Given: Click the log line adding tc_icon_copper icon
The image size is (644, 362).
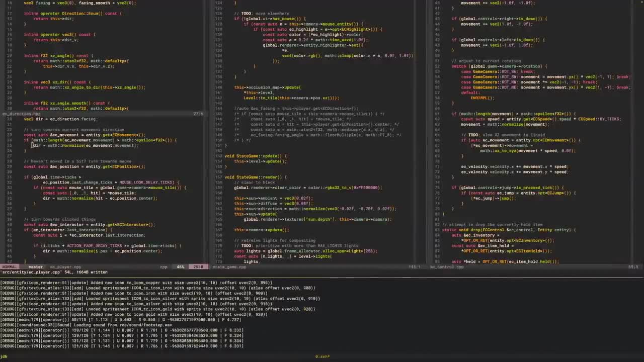Looking at the screenshot, I should (x=136, y=283).
